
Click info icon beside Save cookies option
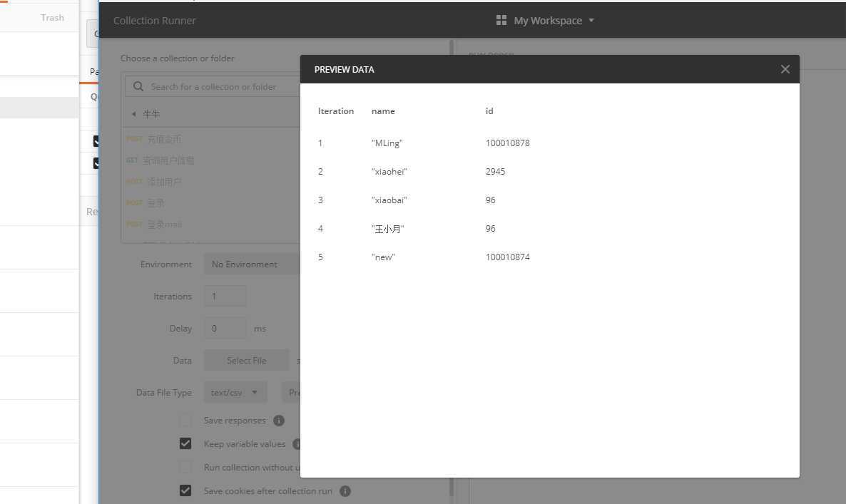[345, 491]
